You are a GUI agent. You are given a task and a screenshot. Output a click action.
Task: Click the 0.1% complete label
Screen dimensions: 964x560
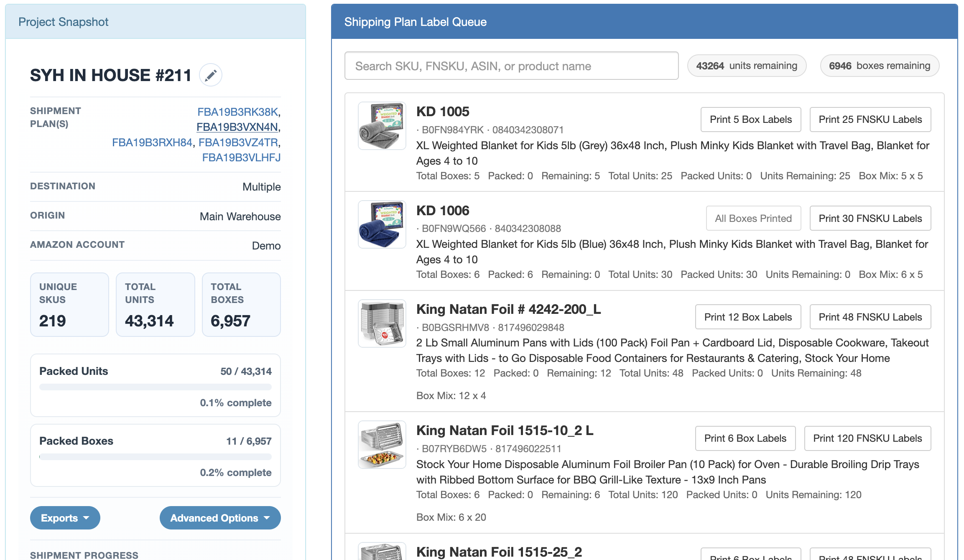click(236, 403)
